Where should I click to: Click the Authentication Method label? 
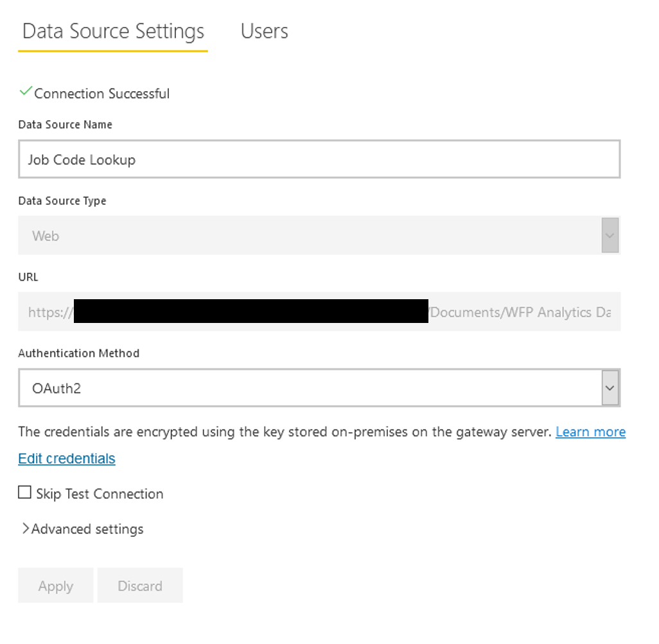(78, 353)
